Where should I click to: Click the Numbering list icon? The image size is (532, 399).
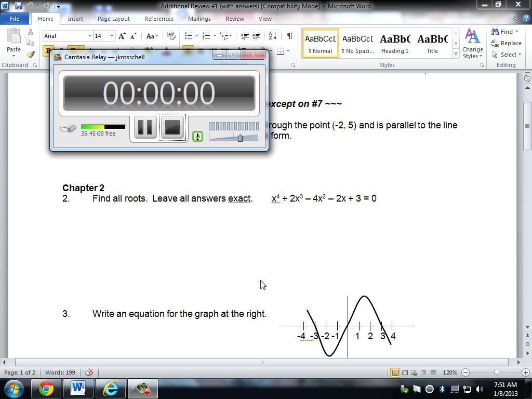206,36
